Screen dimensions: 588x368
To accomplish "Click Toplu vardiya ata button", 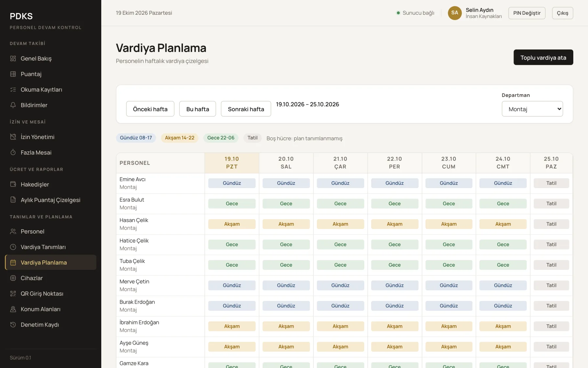I will tap(543, 57).
